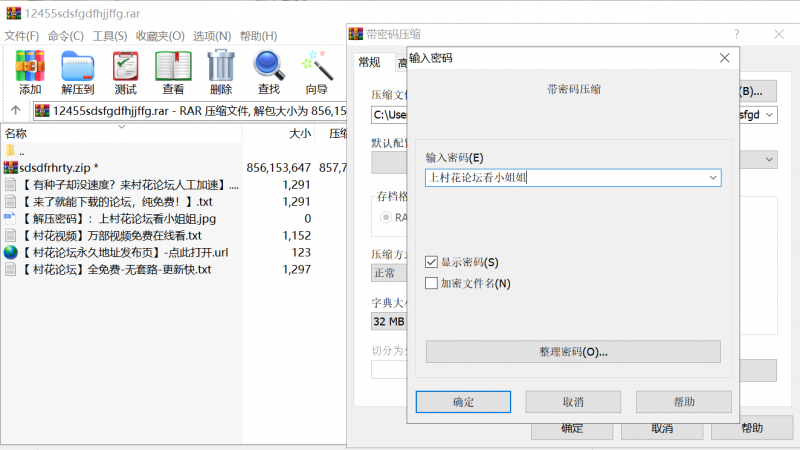
Task: Click the archive path field starting C:\Use
Action: pyautogui.click(x=389, y=115)
